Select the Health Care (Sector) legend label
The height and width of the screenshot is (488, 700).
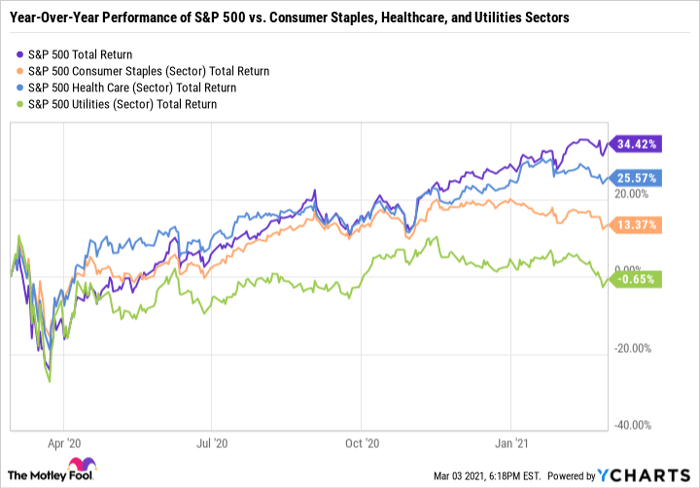(x=125, y=87)
